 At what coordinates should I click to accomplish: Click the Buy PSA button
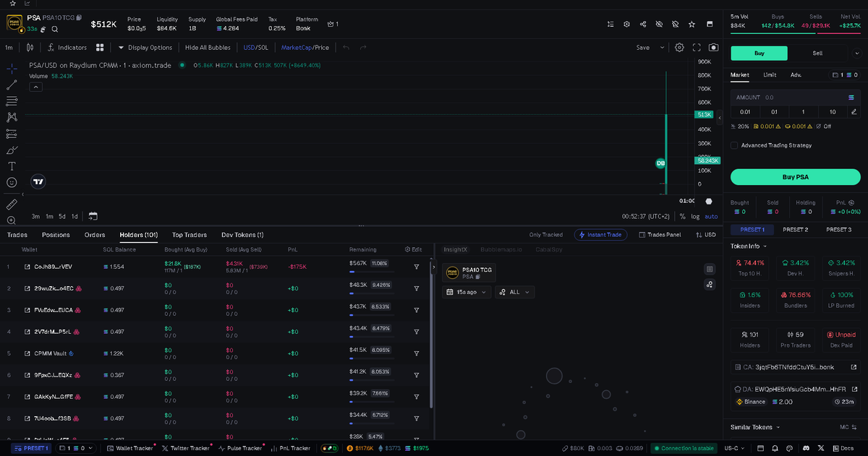click(x=795, y=177)
